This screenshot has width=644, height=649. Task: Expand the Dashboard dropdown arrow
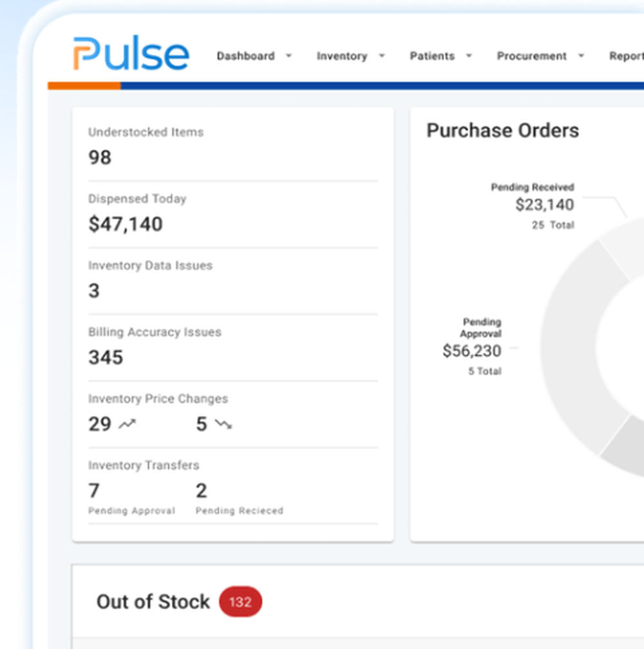289,55
